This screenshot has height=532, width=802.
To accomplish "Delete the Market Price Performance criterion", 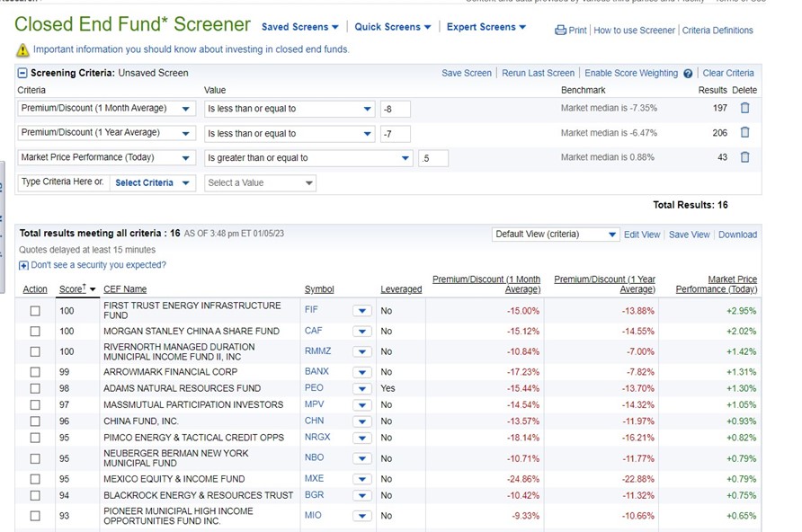I will 744,157.
